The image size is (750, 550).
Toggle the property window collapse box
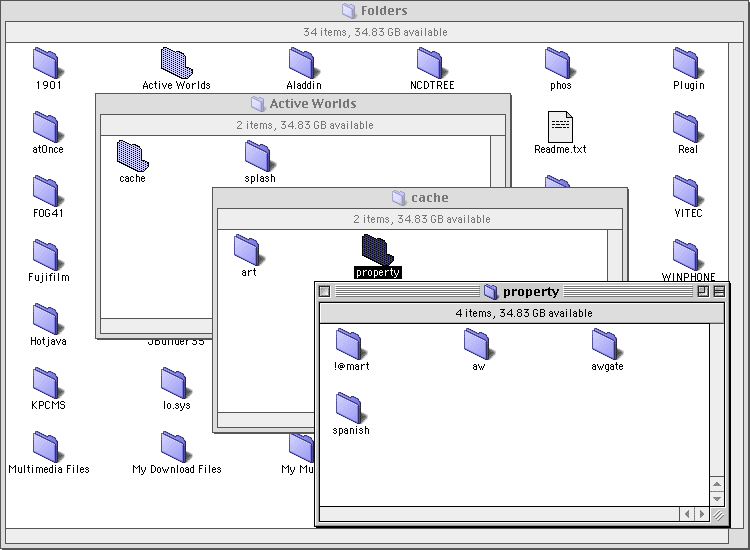(719, 292)
